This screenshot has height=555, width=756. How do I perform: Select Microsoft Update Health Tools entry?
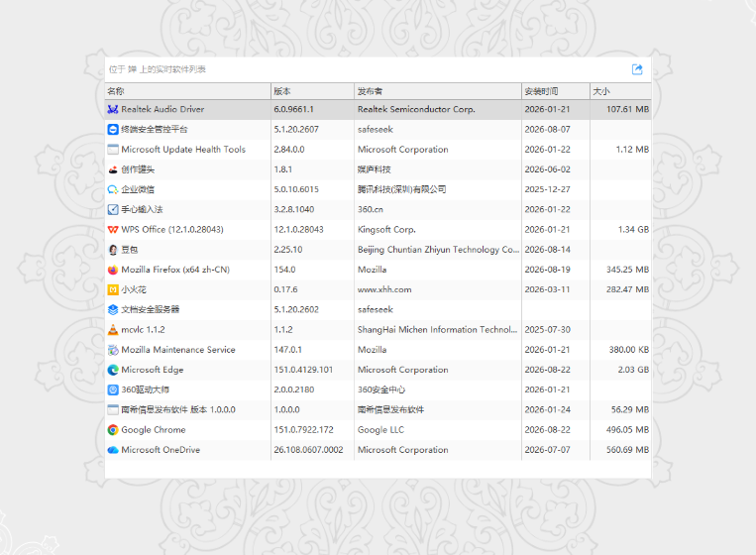[x=183, y=150]
